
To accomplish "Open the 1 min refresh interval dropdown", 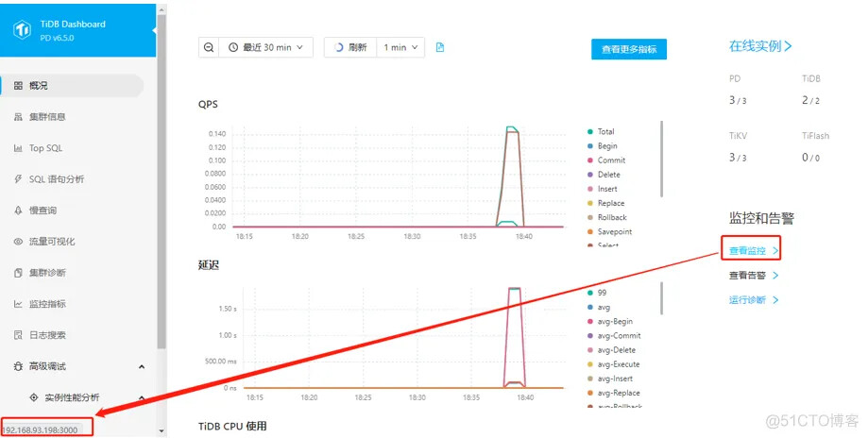I will pyautogui.click(x=400, y=47).
